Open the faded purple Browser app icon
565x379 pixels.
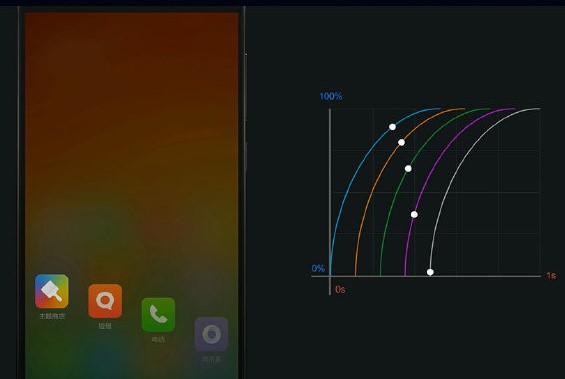coord(211,334)
